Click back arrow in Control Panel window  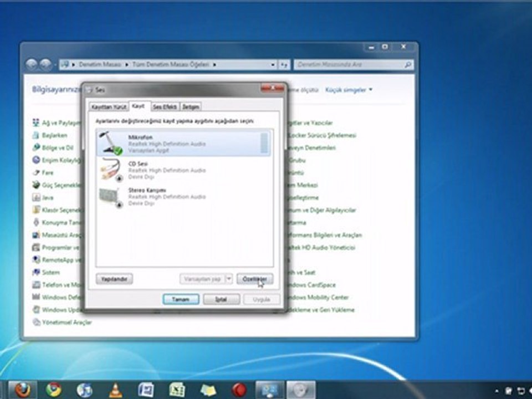click(x=31, y=64)
